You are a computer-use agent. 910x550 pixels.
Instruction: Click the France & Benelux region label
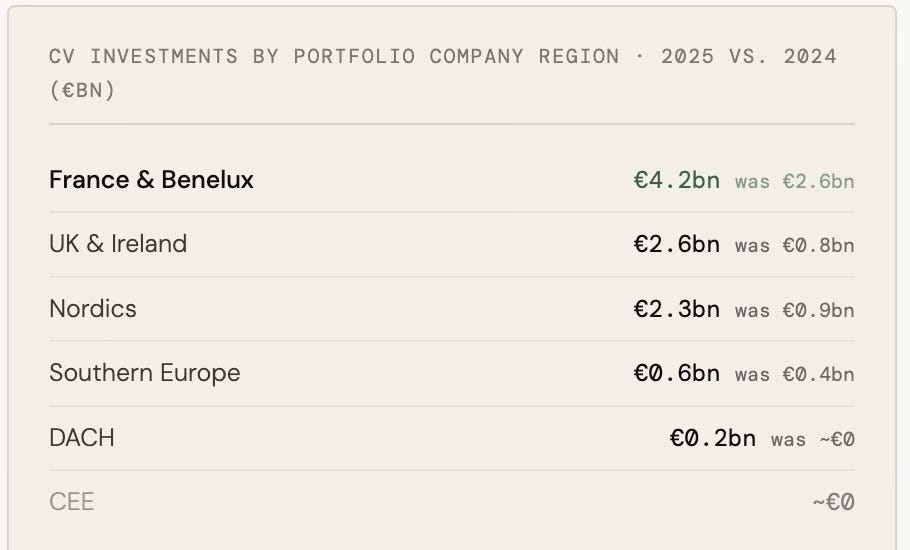pyautogui.click(x=151, y=180)
